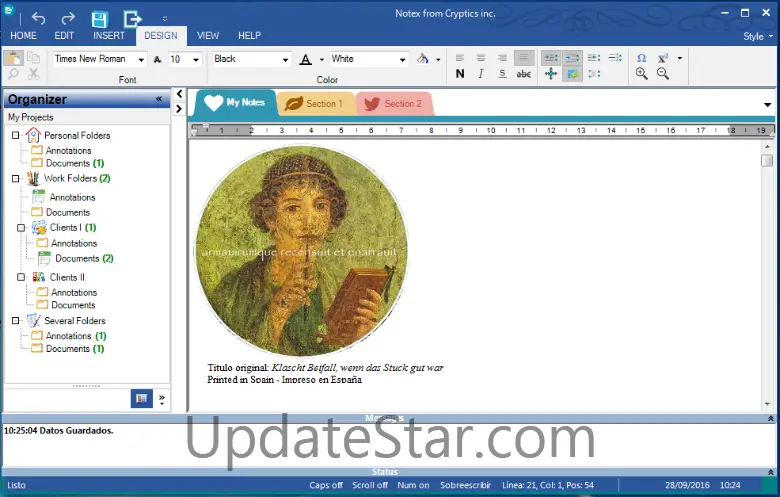Viewport: 780px width, 497px height.
Task: Click the picture icon in the ribbon
Action: (x=573, y=74)
